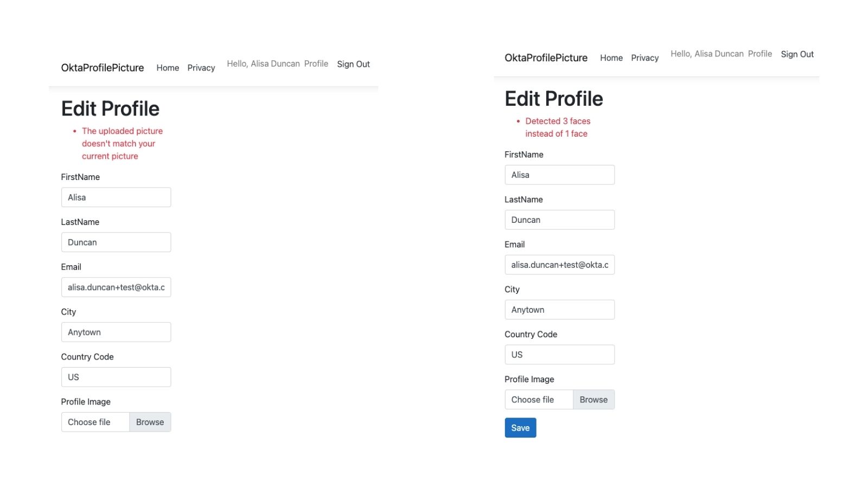Click Sign Out above the 'Detected 3 faces' error
The height and width of the screenshot is (488, 868).
(796, 54)
